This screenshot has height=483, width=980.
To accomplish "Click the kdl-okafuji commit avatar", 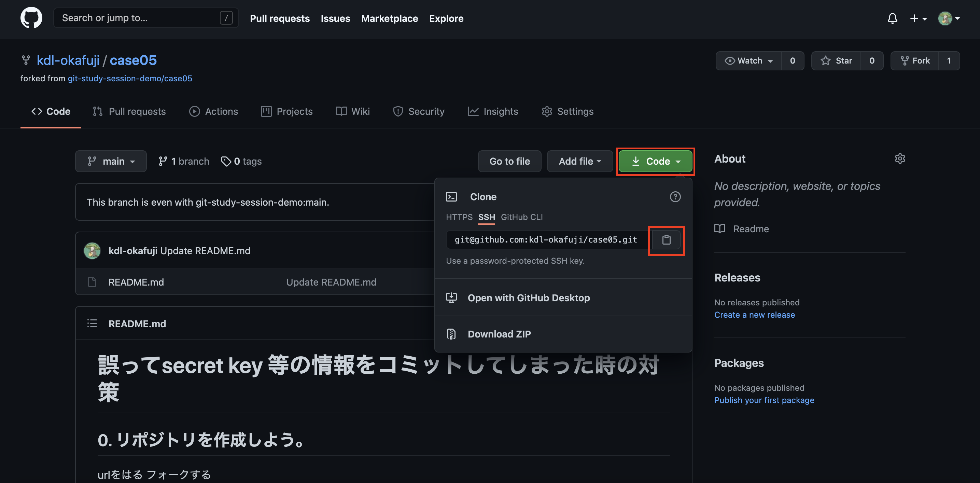I will tap(92, 250).
